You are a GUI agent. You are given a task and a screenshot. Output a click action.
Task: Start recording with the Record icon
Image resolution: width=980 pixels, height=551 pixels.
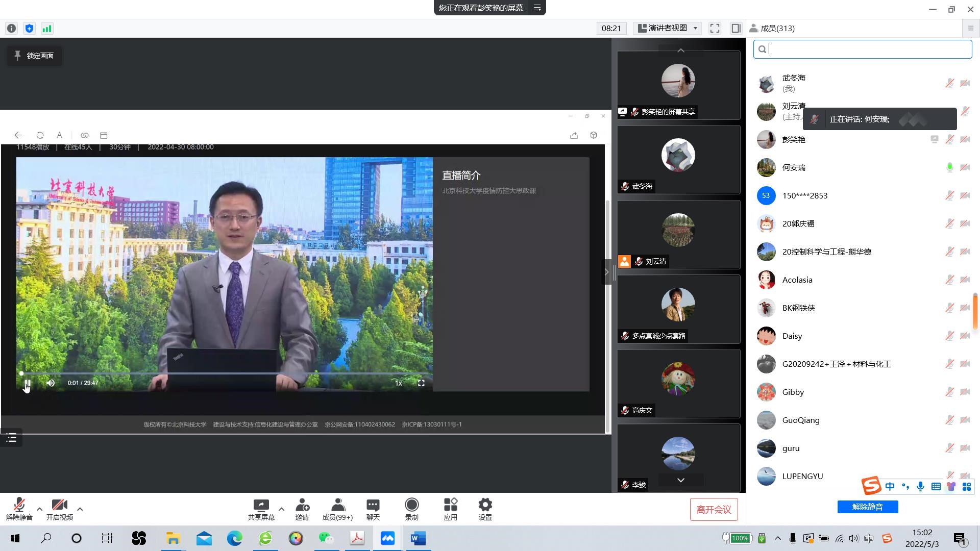[411, 506]
